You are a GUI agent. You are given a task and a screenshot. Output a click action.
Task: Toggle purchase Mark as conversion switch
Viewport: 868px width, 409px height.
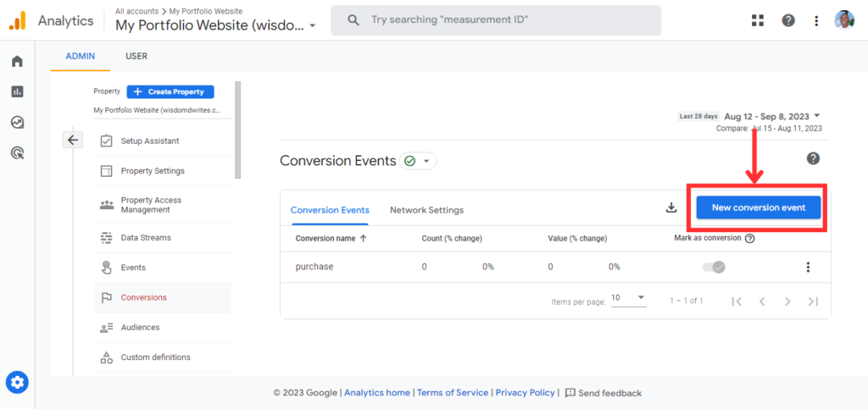(x=714, y=268)
